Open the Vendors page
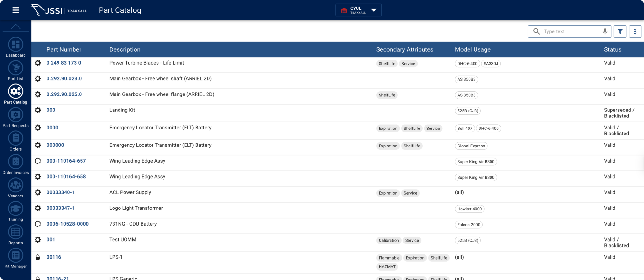 coord(16,186)
